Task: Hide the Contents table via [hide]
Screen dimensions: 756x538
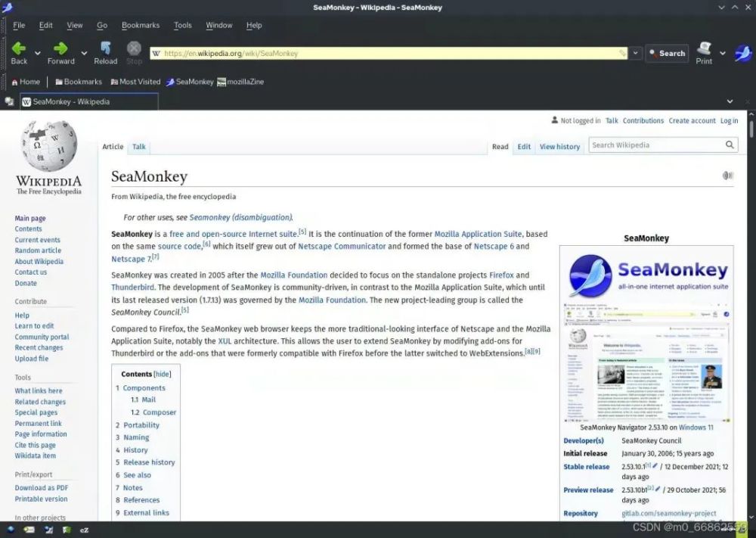Action: point(162,374)
